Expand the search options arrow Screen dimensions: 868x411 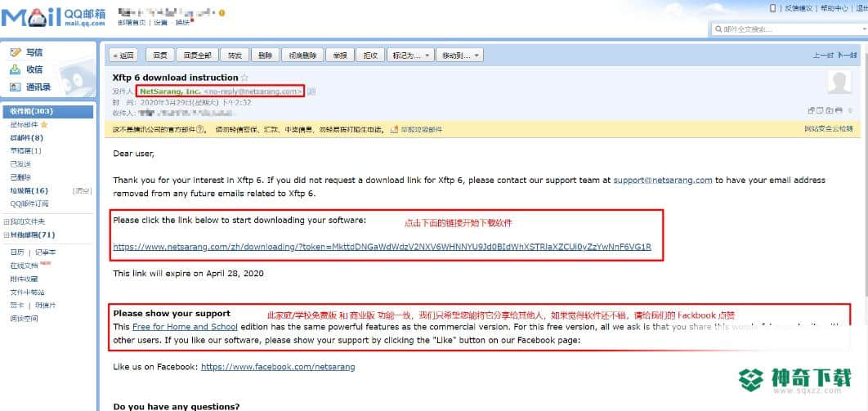tap(865, 29)
